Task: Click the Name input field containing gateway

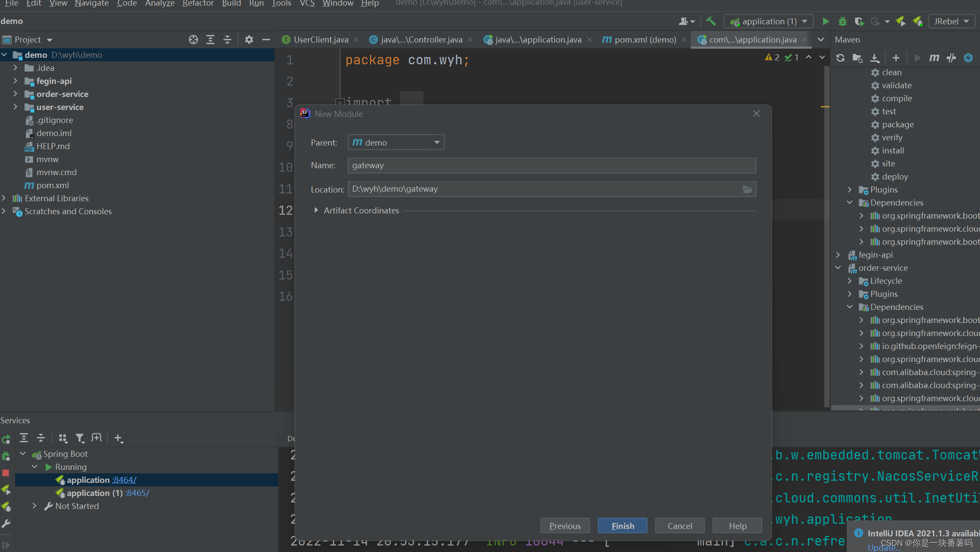Action: click(551, 166)
